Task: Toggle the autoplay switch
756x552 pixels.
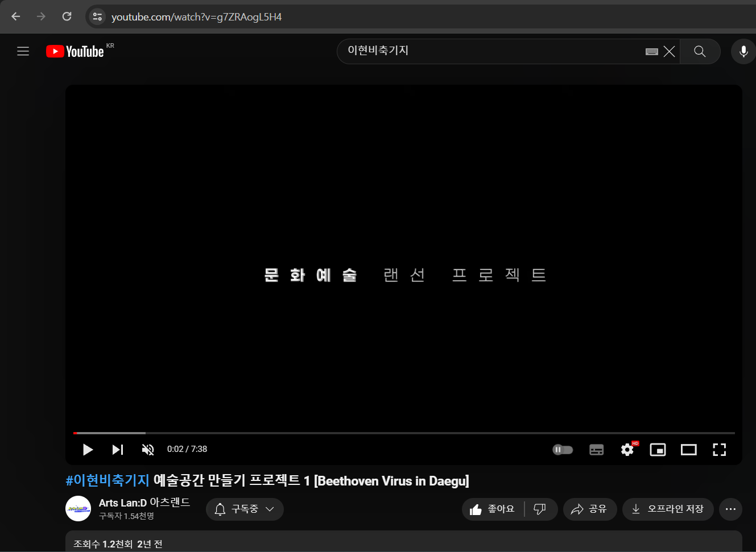Action: [x=563, y=450]
